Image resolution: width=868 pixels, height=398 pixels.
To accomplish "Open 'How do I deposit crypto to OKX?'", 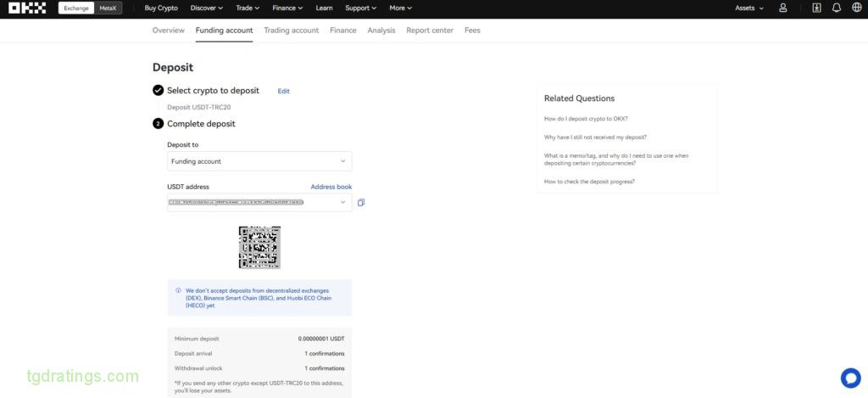I will click(586, 119).
